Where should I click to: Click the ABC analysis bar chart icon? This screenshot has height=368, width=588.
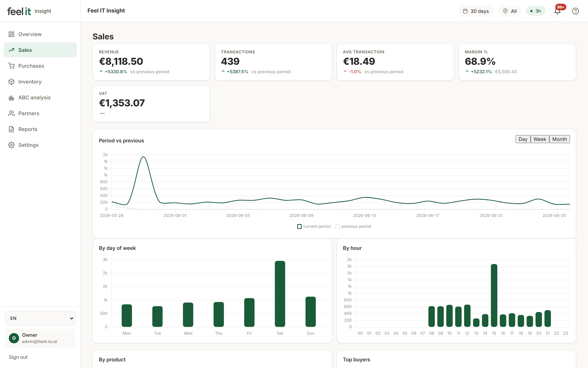click(x=11, y=98)
